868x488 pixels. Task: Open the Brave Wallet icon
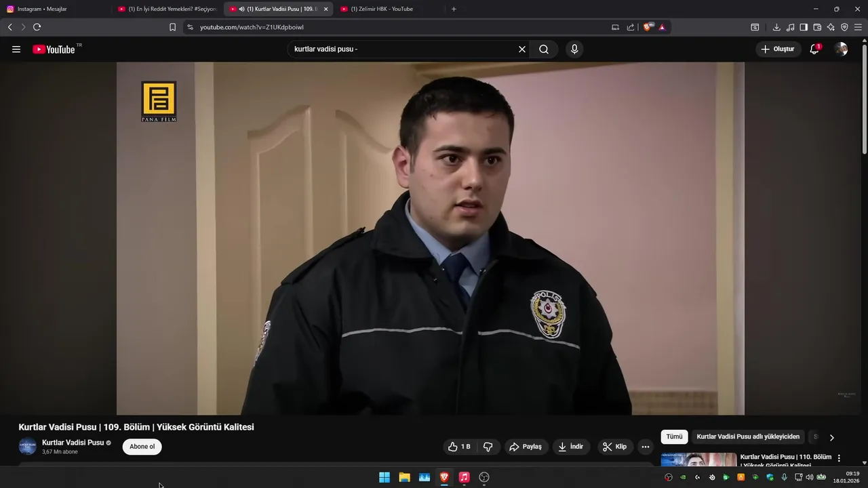[x=817, y=27]
